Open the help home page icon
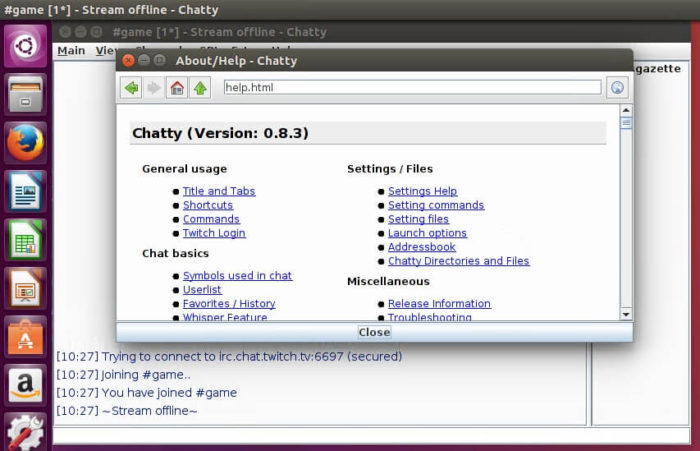 [x=177, y=88]
